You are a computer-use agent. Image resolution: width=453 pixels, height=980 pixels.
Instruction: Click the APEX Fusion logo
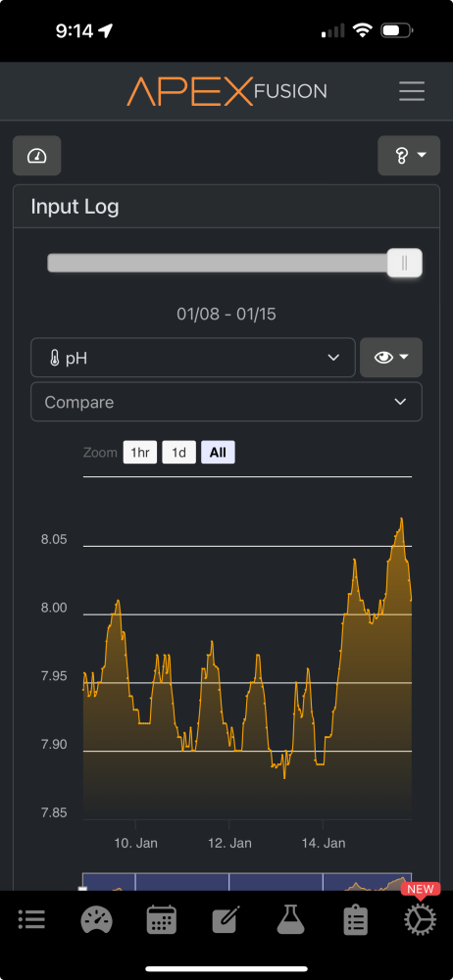pyautogui.click(x=226, y=91)
